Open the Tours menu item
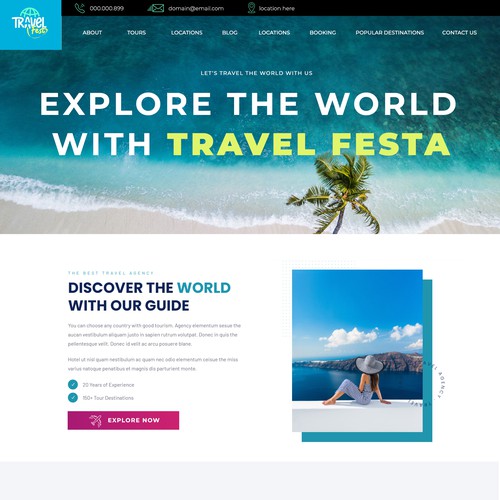 pyautogui.click(x=136, y=33)
